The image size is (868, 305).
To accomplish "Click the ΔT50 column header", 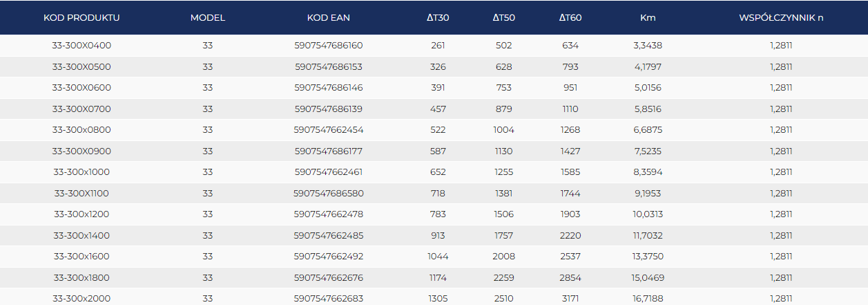I will click(x=504, y=17).
